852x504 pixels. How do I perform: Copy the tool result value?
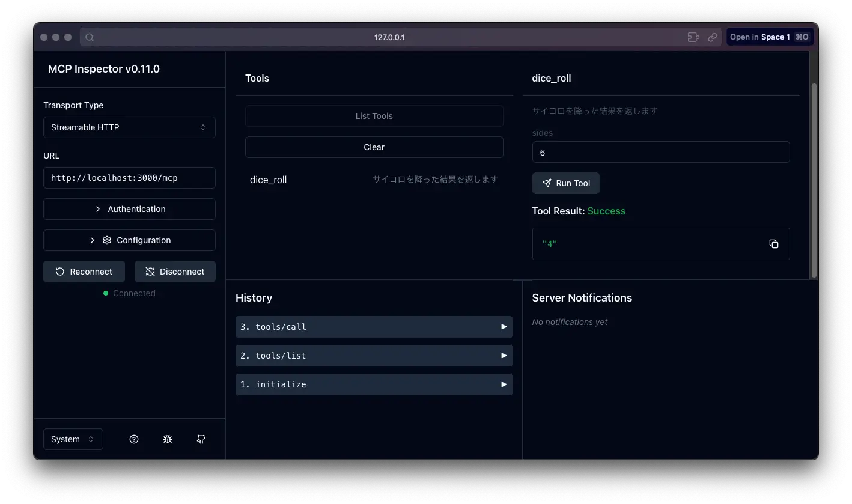pos(774,244)
